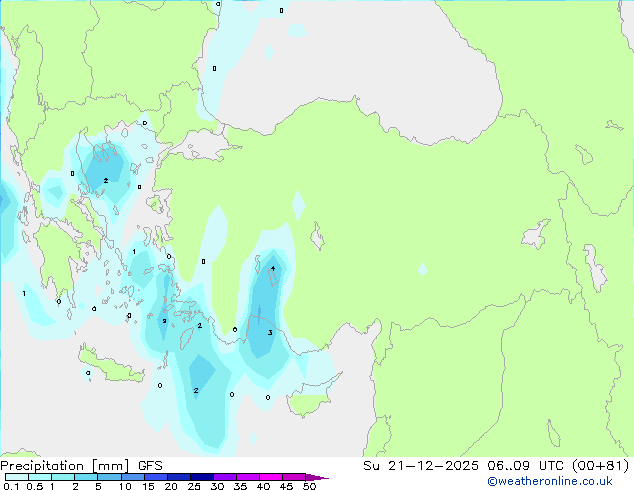Click the 30–35 mm legend swatch
Image resolution: width=634 pixels, height=490 pixels.
coord(224,477)
